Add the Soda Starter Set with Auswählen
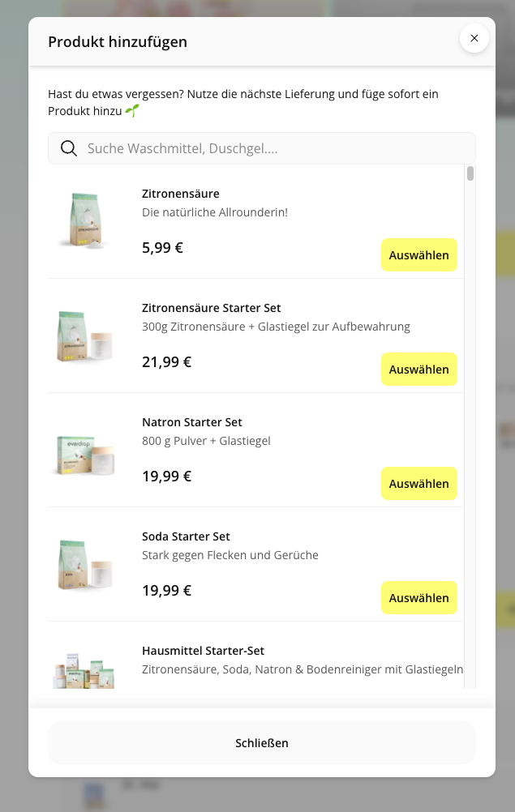Image resolution: width=515 pixels, height=812 pixels. tap(418, 597)
